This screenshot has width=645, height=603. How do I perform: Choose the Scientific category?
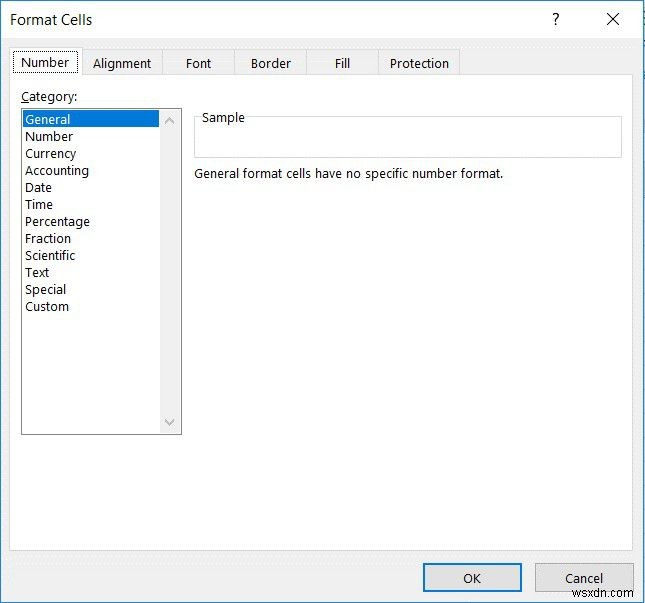[x=50, y=256]
